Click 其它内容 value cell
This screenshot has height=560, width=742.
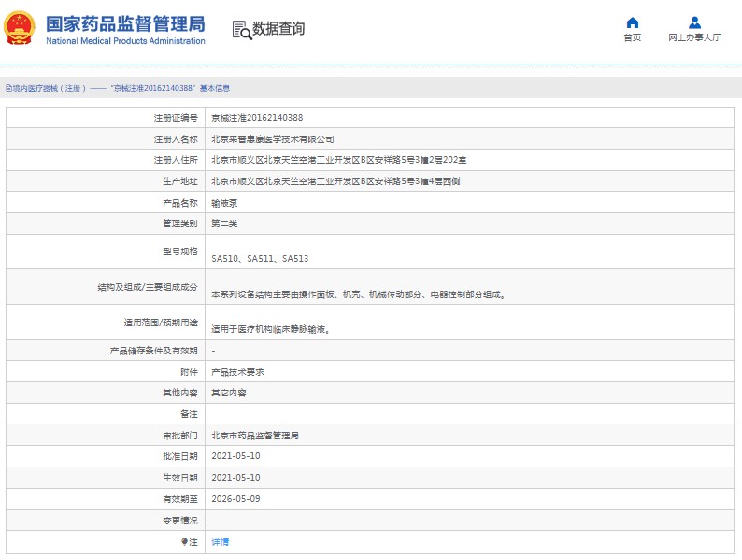click(229, 393)
